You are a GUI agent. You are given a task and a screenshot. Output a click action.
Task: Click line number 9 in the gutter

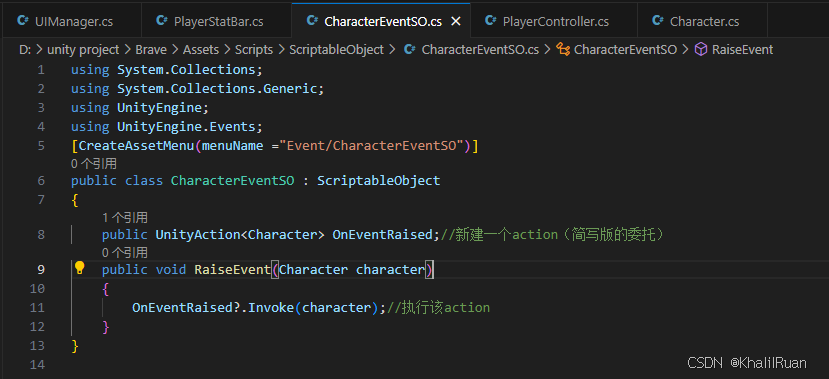(41, 270)
